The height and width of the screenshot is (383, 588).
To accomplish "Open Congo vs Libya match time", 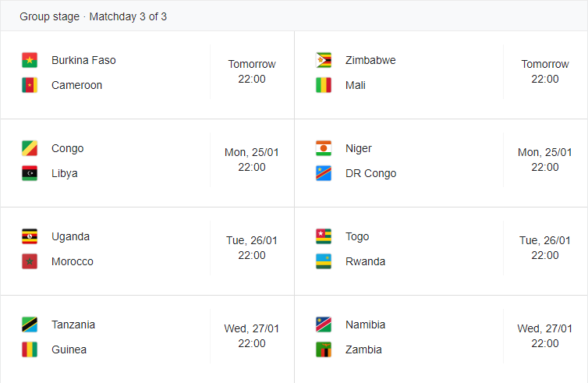I will click(252, 160).
